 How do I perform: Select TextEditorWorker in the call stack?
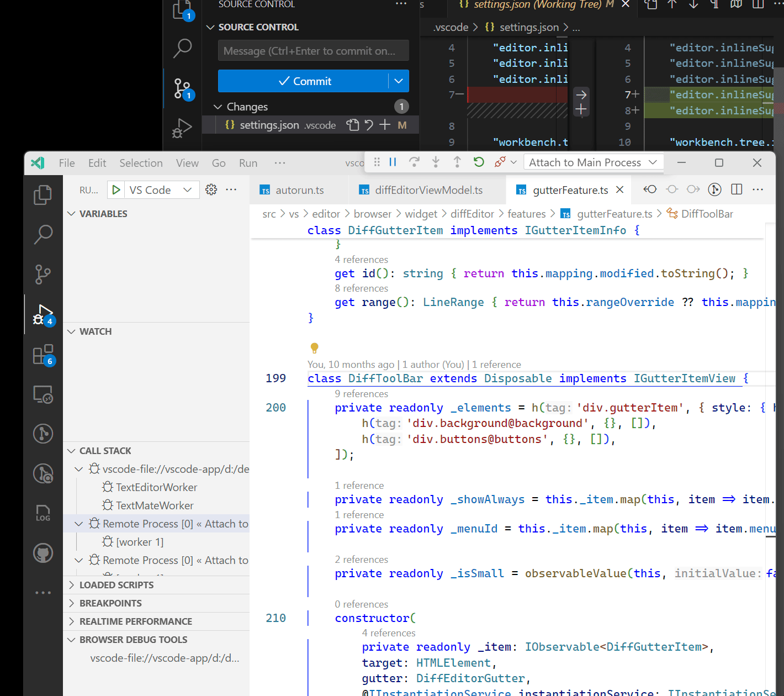pyautogui.click(x=156, y=487)
